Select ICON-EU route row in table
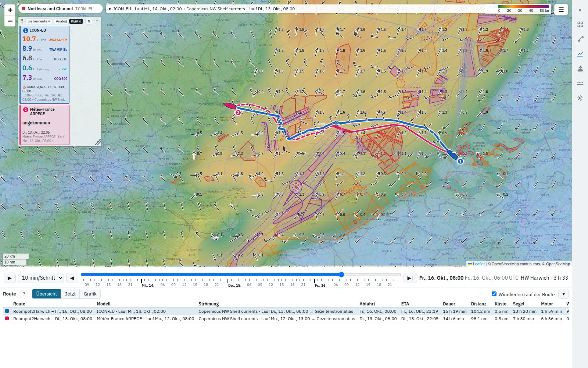The height and width of the screenshot is (368, 588). coord(286,311)
